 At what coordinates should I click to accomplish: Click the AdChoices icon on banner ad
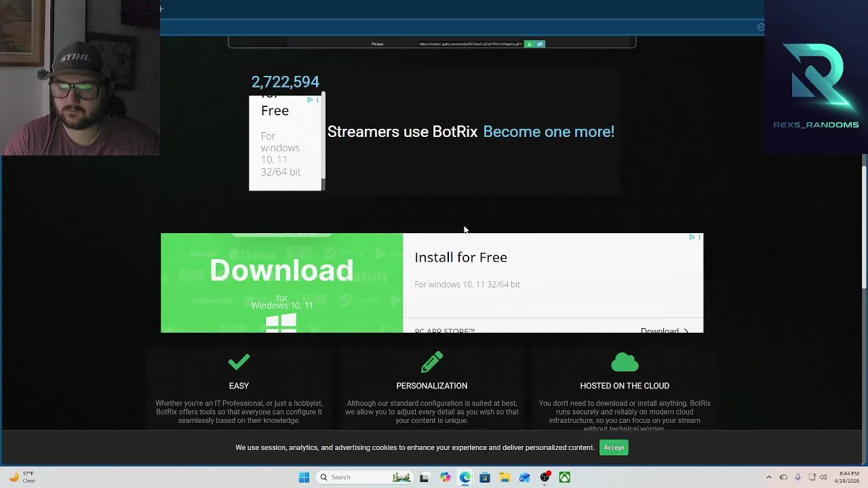point(692,237)
